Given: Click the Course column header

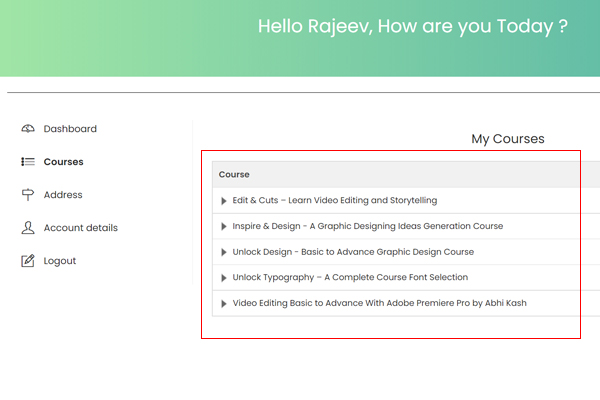Looking at the screenshot, I should point(234,175).
